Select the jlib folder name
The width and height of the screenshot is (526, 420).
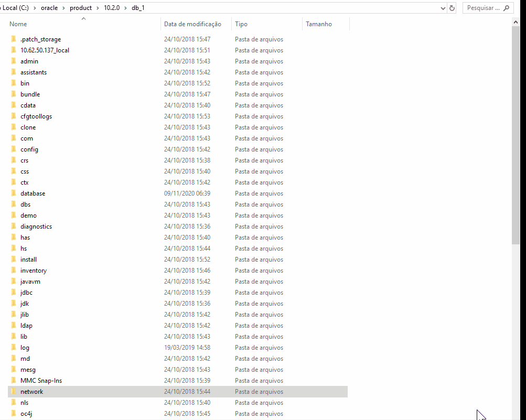coord(25,315)
